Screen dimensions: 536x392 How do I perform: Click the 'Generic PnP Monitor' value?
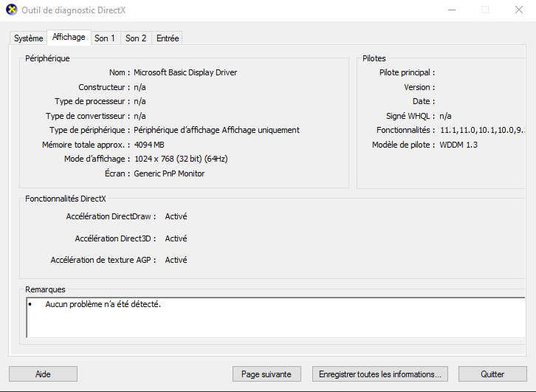pos(169,173)
